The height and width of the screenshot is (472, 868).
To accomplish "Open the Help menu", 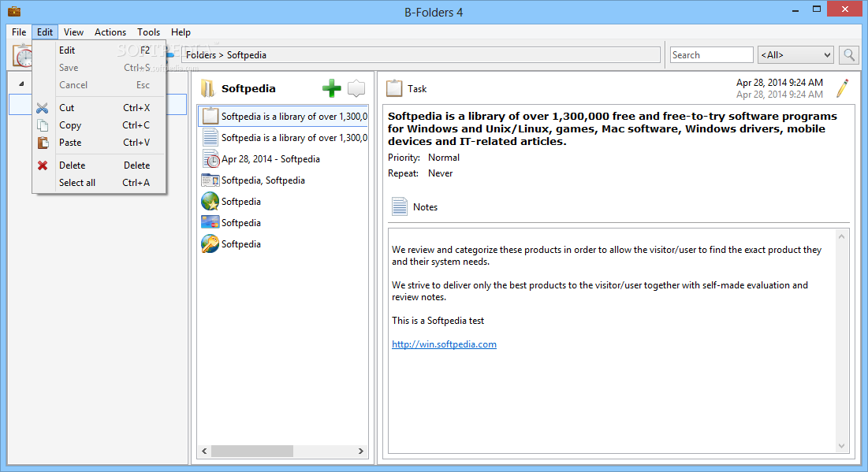I will click(x=181, y=32).
